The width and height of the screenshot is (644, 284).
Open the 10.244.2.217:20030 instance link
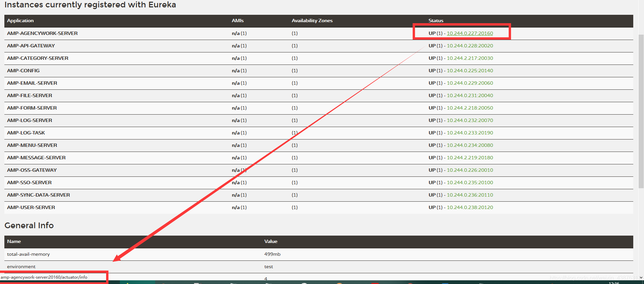point(470,58)
